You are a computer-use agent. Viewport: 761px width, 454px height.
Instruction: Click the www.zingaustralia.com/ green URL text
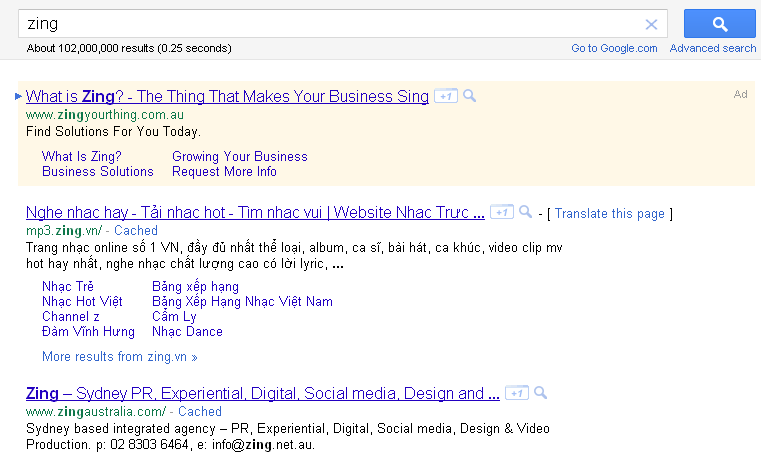96,411
